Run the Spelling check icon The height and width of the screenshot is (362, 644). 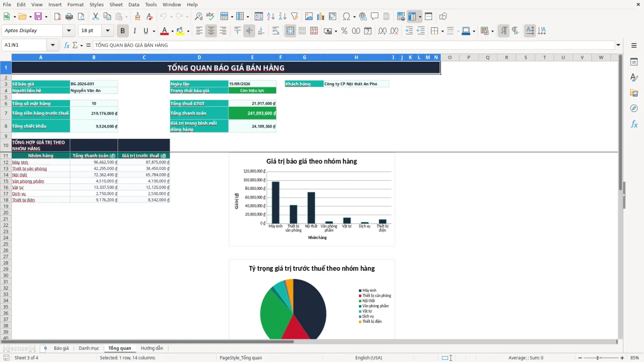tap(210, 16)
